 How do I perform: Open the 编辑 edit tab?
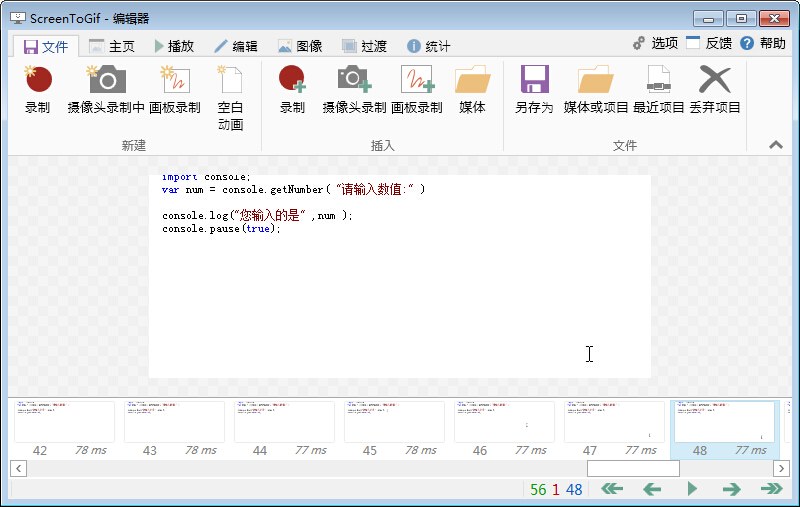[236, 46]
